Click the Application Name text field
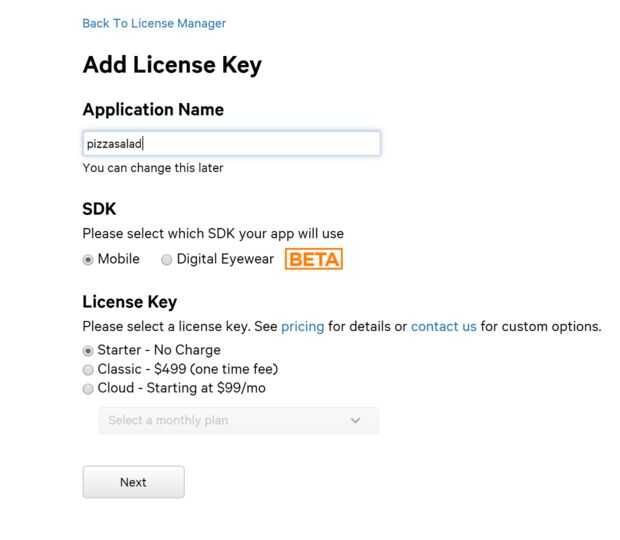Image resolution: width=620 pixels, height=540 pixels. click(x=231, y=144)
